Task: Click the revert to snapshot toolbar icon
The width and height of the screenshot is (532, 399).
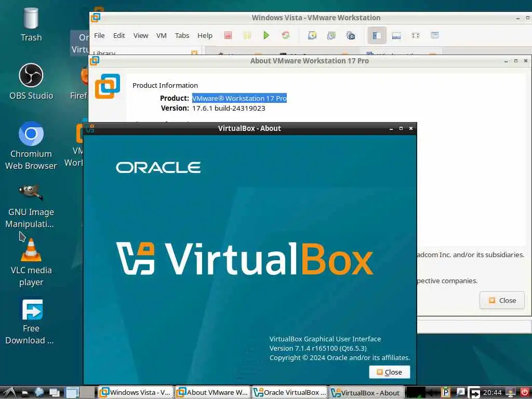Action: pos(331,35)
